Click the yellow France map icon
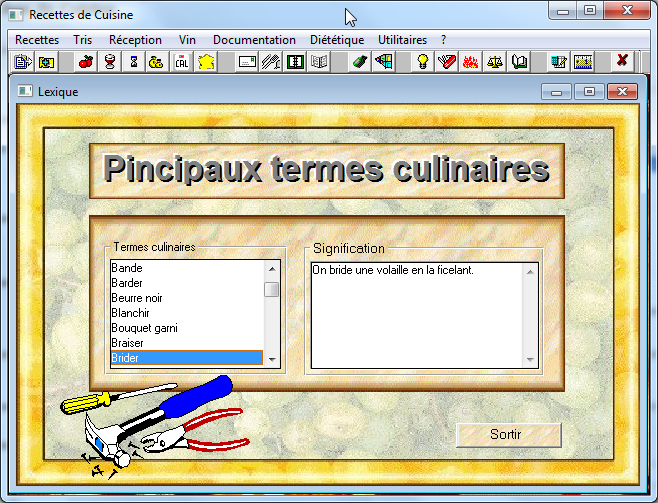658x503 pixels. 206,62
